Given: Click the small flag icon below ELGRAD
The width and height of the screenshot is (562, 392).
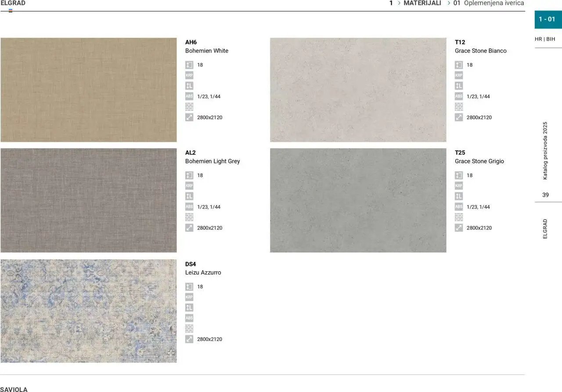Looking at the screenshot, I should 10,9.
